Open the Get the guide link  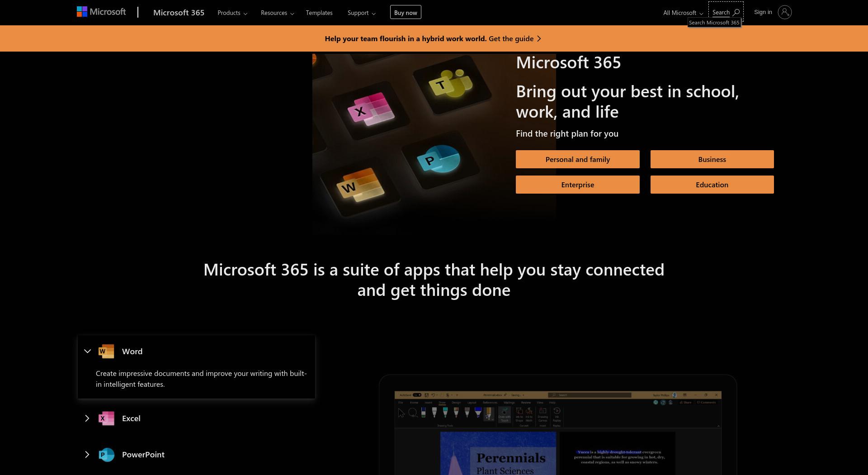tap(511, 39)
